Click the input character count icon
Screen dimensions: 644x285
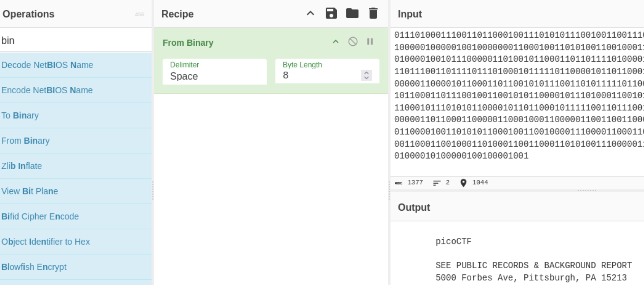tap(398, 183)
